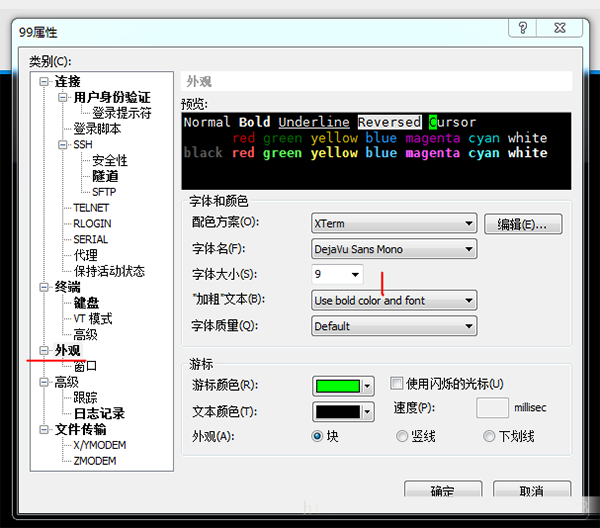Collapse the 连接 tree node
Image resolution: width=600 pixels, height=528 pixels.
point(44,82)
